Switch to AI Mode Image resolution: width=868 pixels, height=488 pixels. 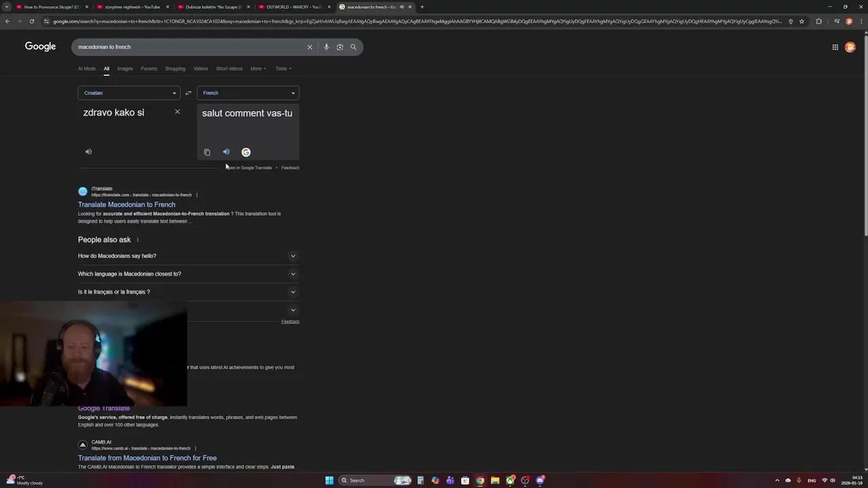click(87, 68)
